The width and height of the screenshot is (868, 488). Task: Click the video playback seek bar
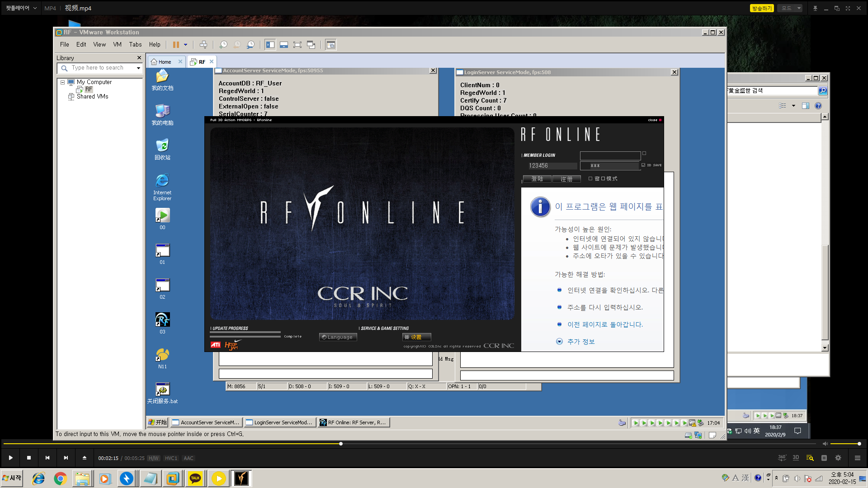(x=181, y=444)
